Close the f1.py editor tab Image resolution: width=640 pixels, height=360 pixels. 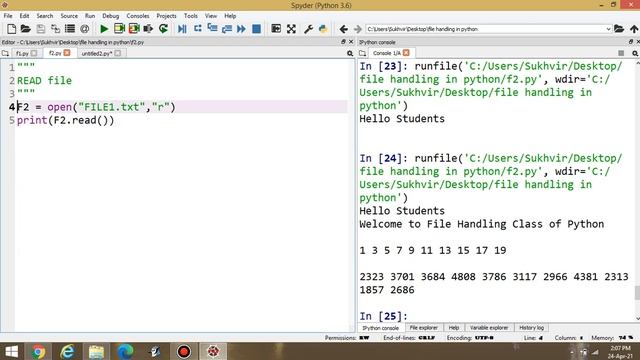coord(34,53)
